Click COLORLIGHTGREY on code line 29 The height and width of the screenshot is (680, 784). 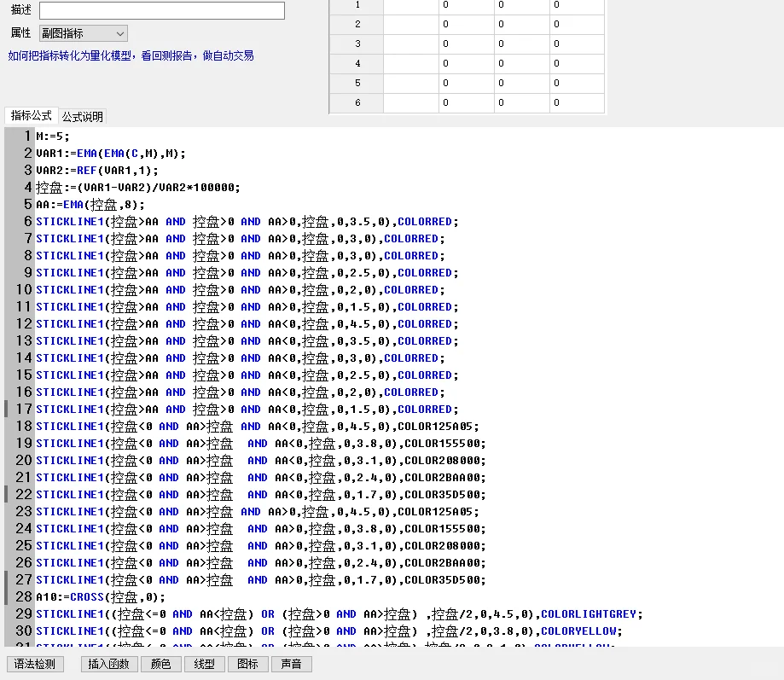pyautogui.click(x=589, y=614)
